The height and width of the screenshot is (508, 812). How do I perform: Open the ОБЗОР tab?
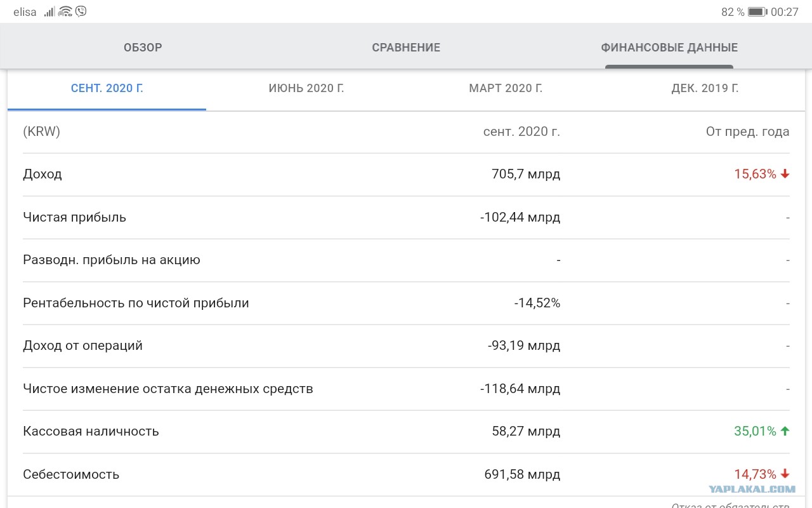click(x=143, y=48)
